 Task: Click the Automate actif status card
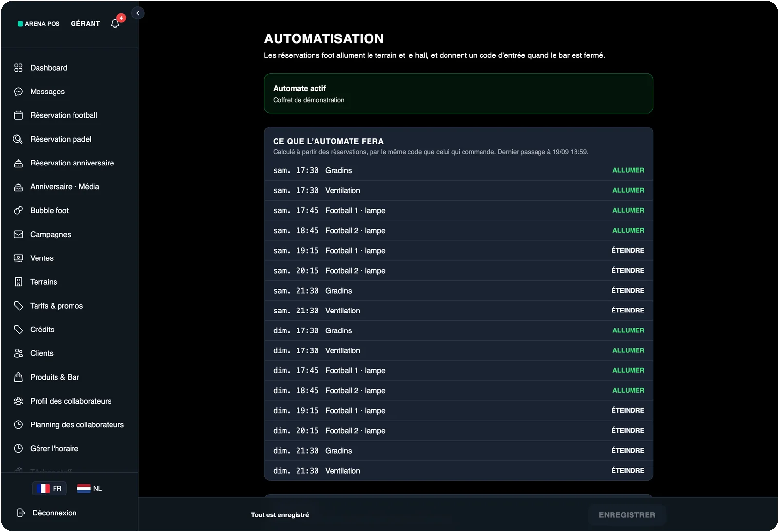[x=459, y=93]
